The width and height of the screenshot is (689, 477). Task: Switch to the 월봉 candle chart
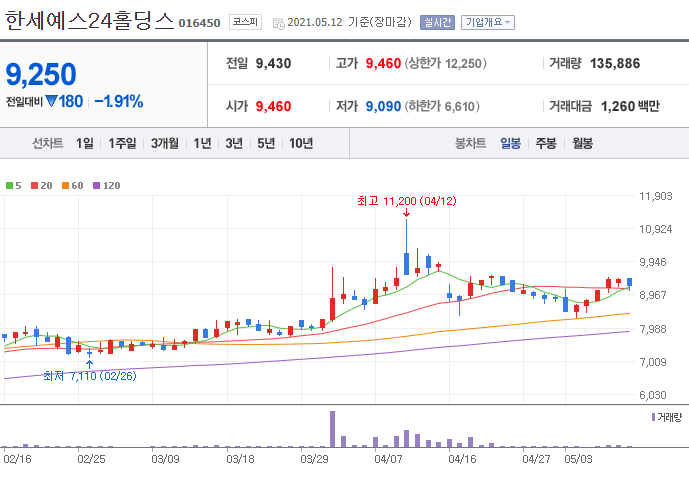[x=582, y=143]
